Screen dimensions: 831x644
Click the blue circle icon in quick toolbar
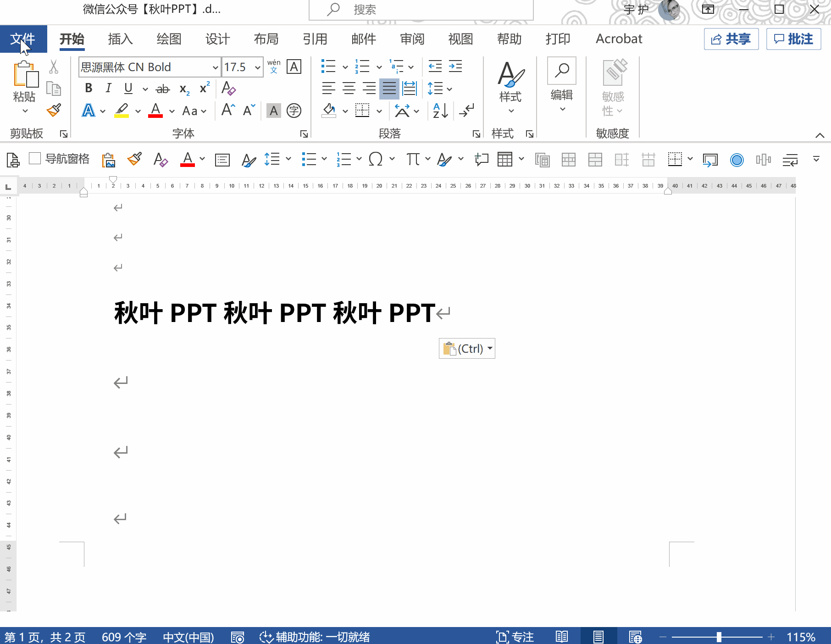[x=737, y=160]
